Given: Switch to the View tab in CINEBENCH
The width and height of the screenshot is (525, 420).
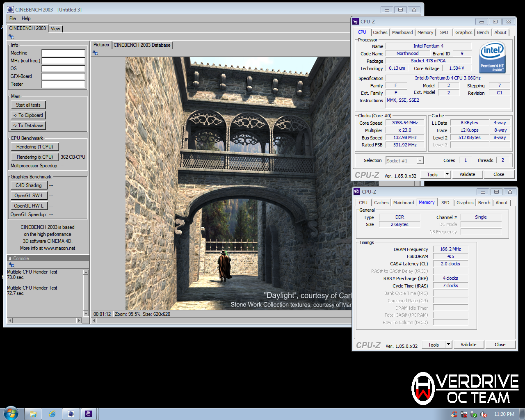Looking at the screenshot, I should pos(55,29).
